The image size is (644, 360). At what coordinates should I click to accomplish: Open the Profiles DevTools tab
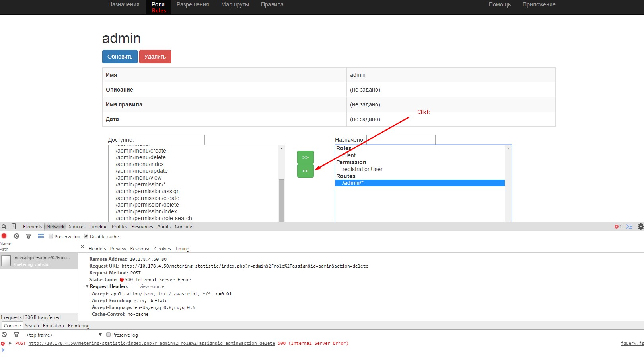[x=119, y=227]
